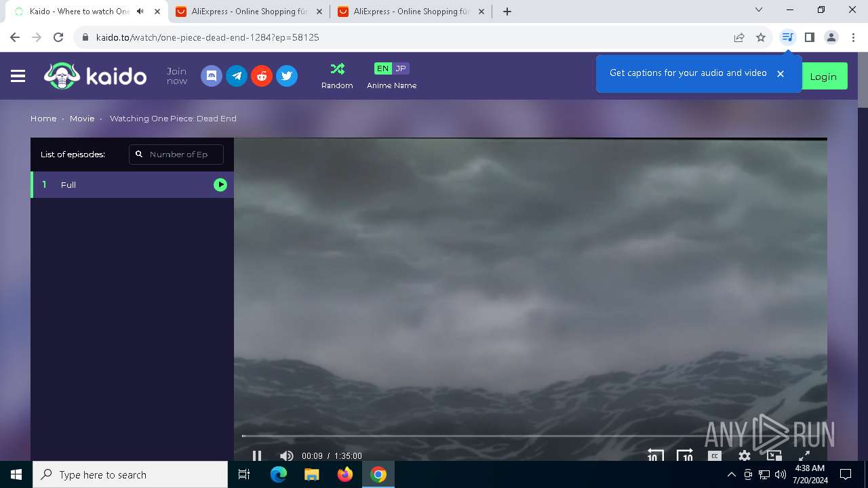The width and height of the screenshot is (868, 488).
Task: Open the Telegram join icon
Action: click(237, 76)
